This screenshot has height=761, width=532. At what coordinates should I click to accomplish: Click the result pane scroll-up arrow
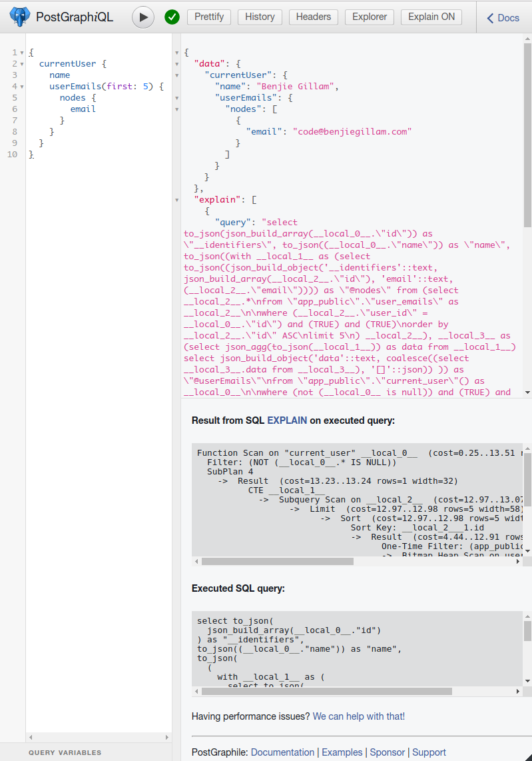point(527,39)
